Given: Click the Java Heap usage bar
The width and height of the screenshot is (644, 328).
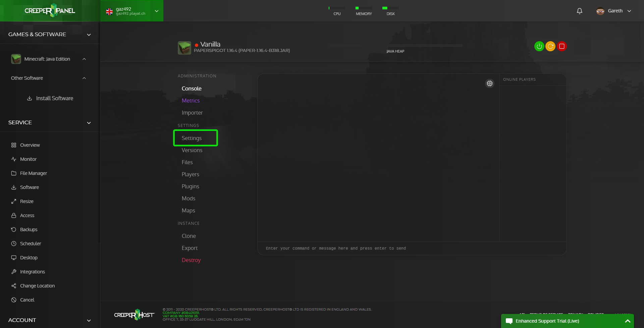Looking at the screenshot, I should pyautogui.click(x=395, y=45).
